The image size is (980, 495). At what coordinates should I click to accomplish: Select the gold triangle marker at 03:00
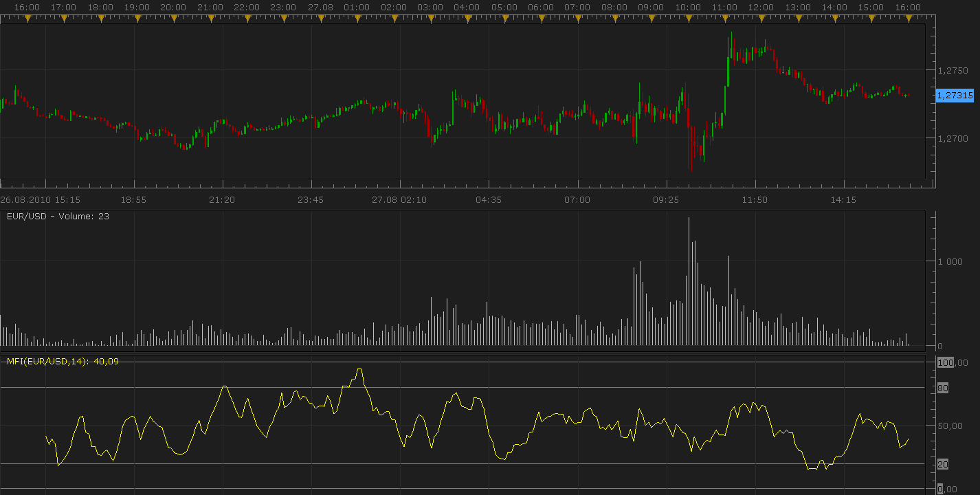tap(430, 18)
